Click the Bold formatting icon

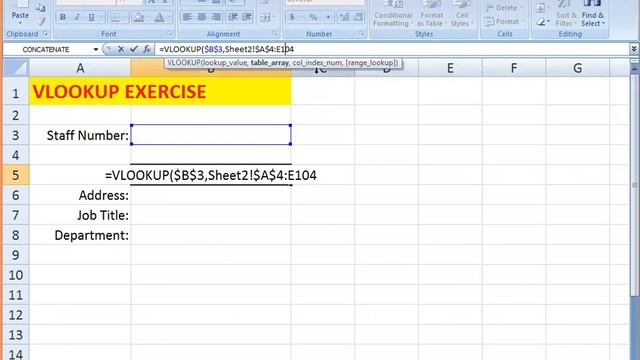[x=63, y=17]
